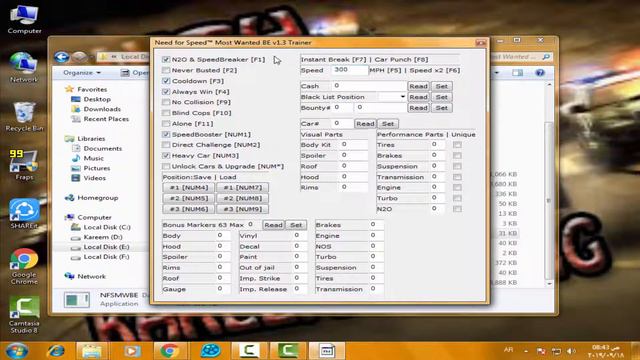640x360 pixels.
Task: Uncheck Cooldown [F3]
Action: pyautogui.click(x=166, y=81)
